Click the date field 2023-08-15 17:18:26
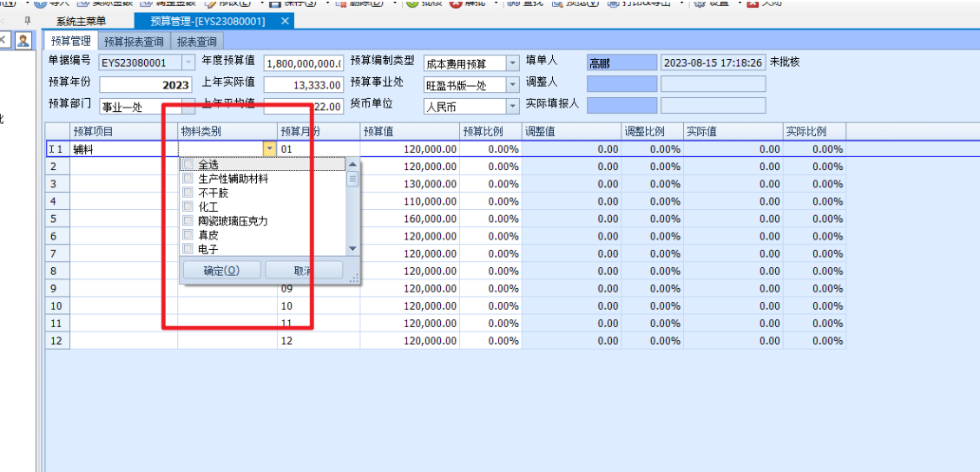The height and width of the screenshot is (472, 980). 714,63
